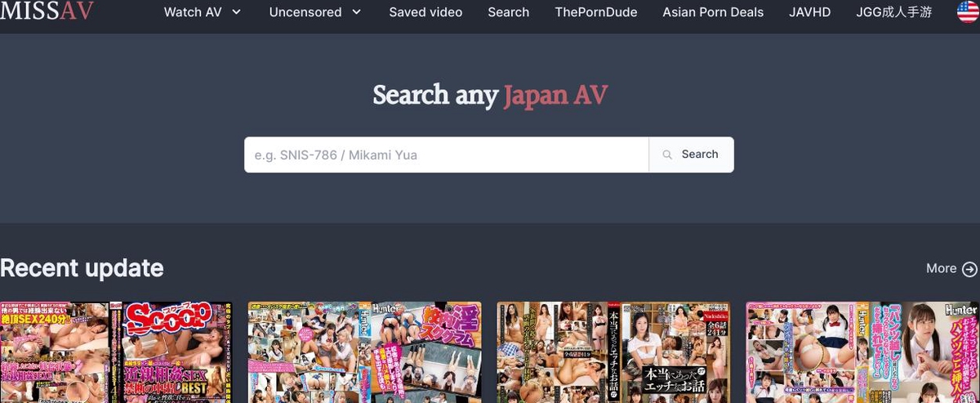Viewport: 980px width, 403px height.
Task: Focus the search field with SNIS-786 placeholder
Action: (x=447, y=154)
